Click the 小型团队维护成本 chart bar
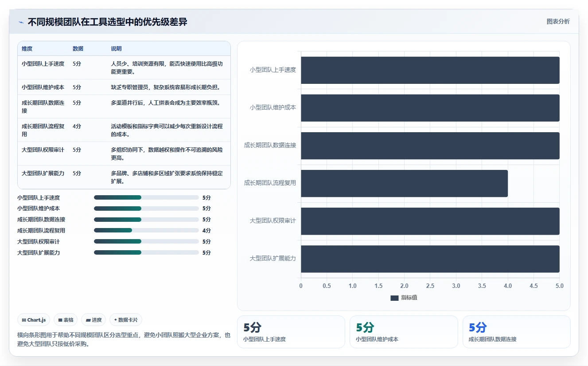 [430, 108]
